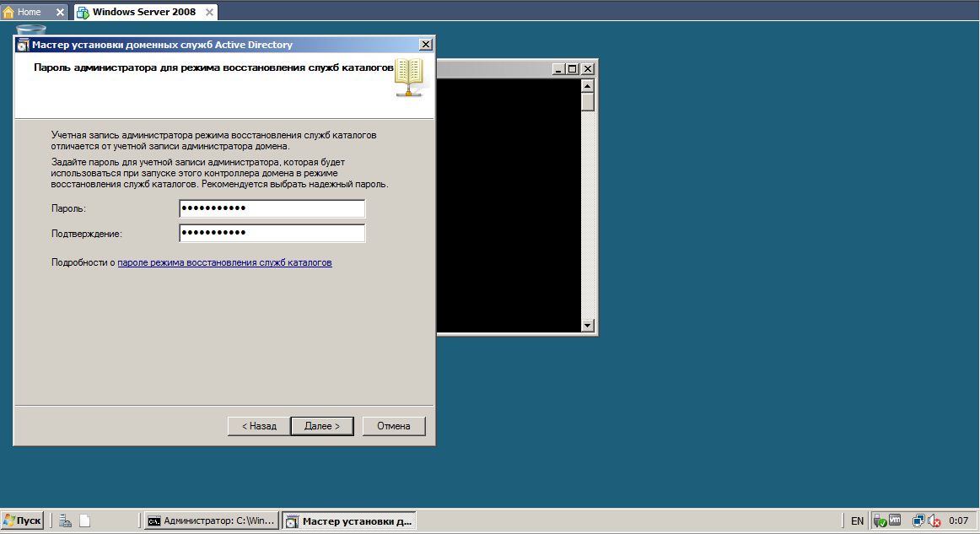Proceed with the Далее > button
This screenshot has height=534, width=980.
[x=322, y=426]
